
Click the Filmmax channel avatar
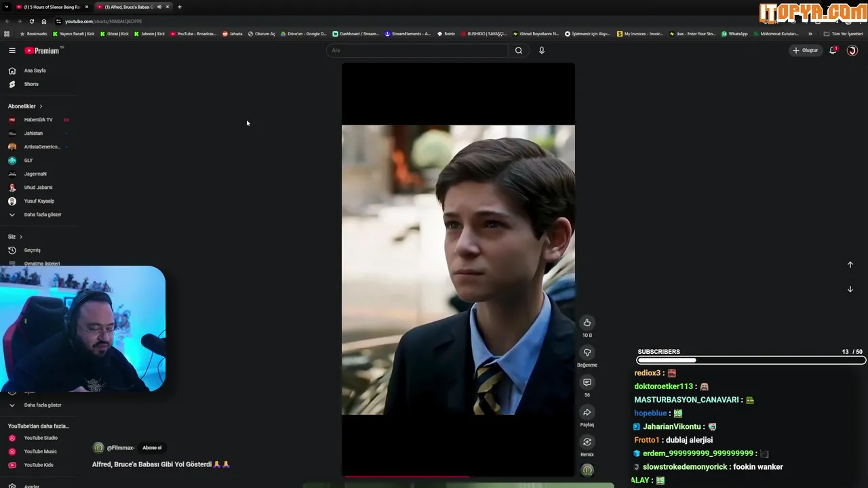coord(98,448)
